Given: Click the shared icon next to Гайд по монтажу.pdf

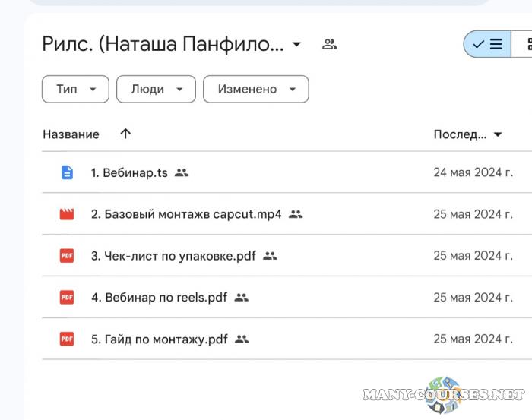Looking at the screenshot, I should (242, 339).
